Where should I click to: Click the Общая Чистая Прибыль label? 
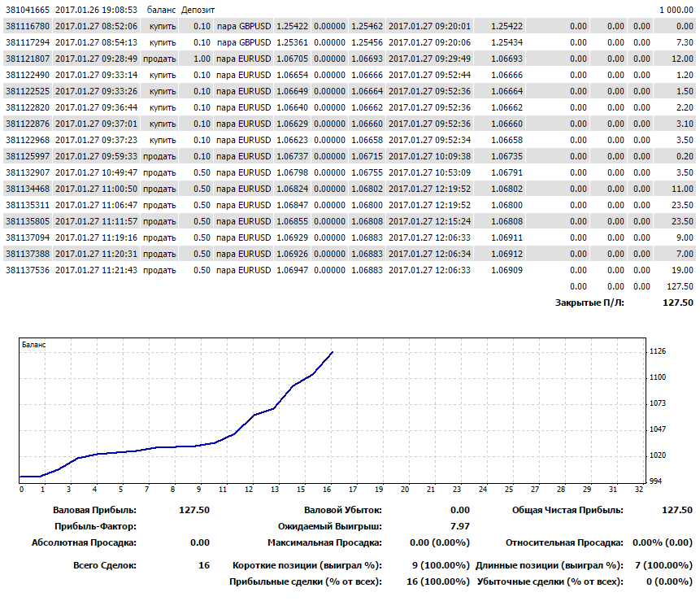coord(567,510)
